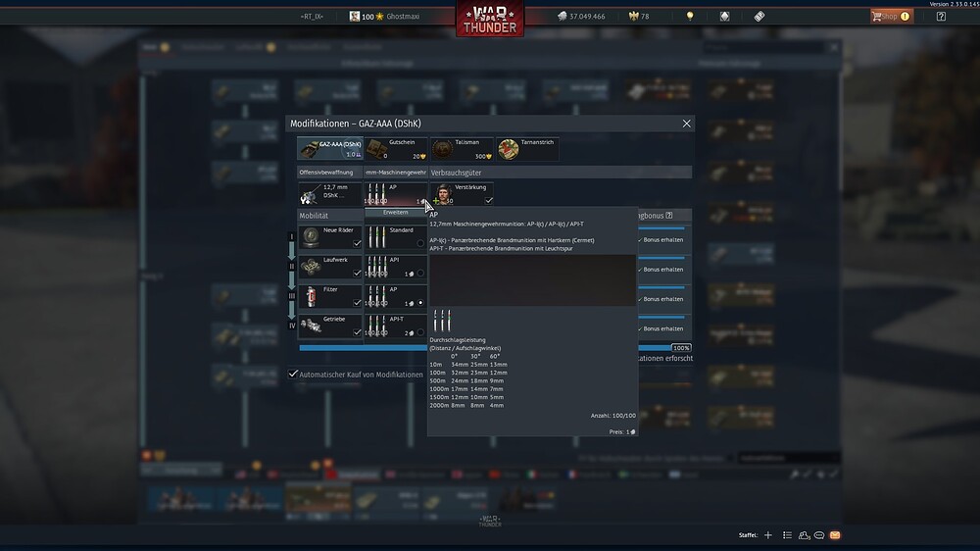Select the Standard belt radio button
Image resolution: width=980 pixels, height=551 pixels.
[420, 243]
